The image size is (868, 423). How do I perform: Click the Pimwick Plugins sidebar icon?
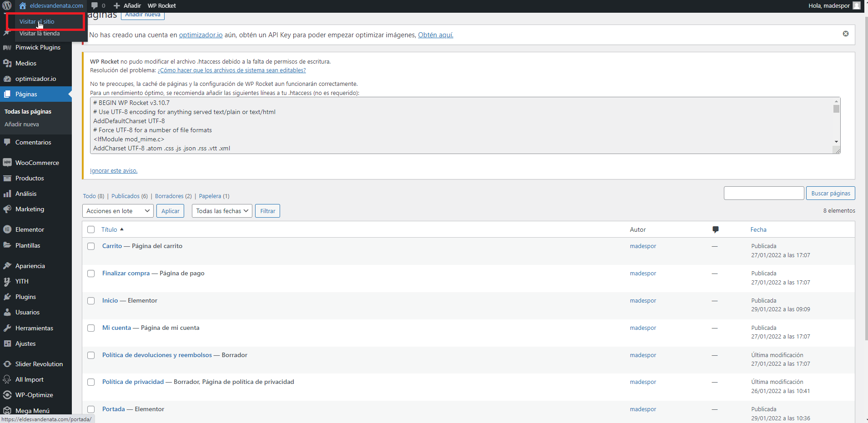click(7, 47)
